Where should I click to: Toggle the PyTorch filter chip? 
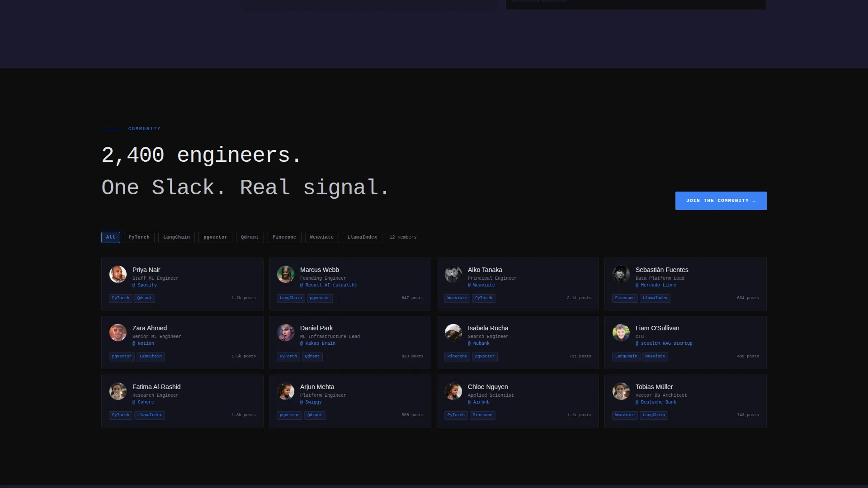(x=139, y=237)
